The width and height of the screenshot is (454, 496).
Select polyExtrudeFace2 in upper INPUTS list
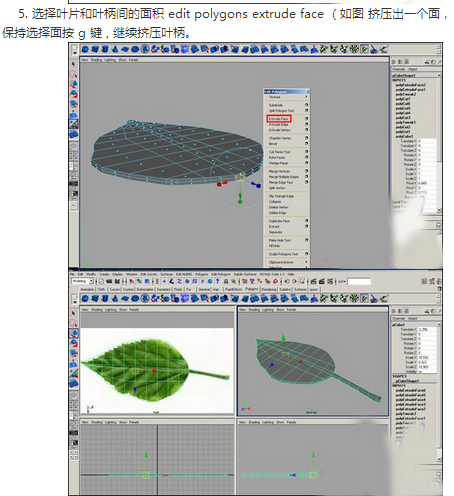pos(411,85)
